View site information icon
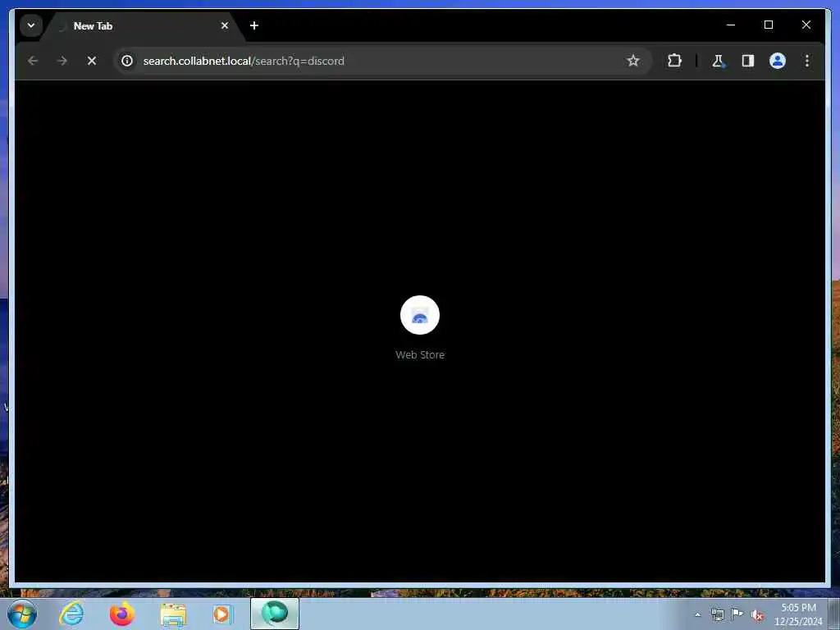The height and width of the screenshot is (630, 840). [x=127, y=61]
